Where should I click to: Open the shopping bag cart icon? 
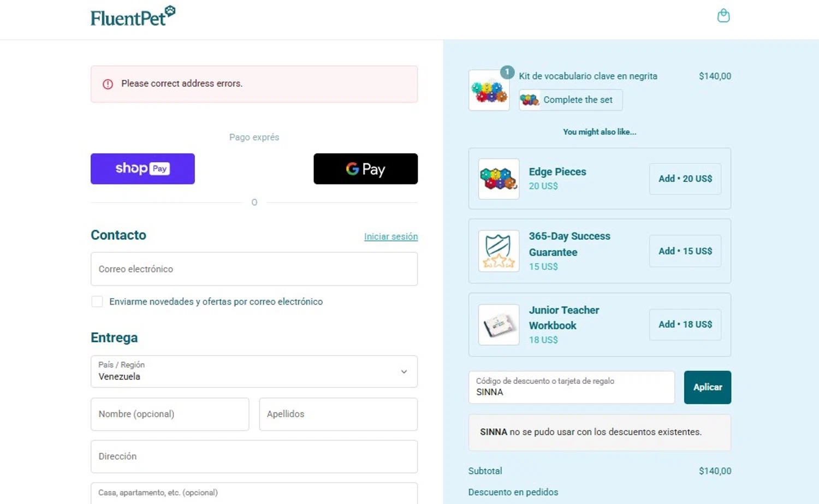[x=723, y=16]
